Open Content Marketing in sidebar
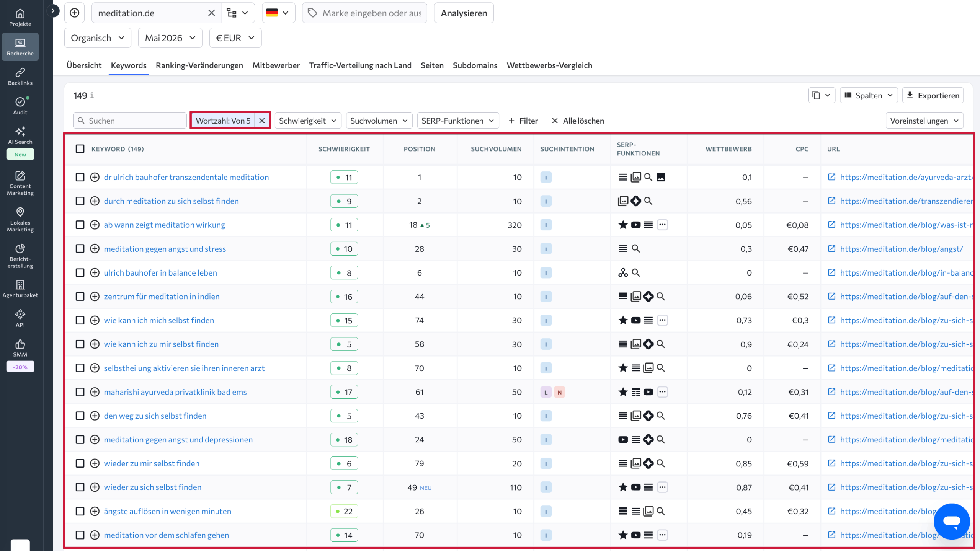The image size is (980, 551). point(20,183)
